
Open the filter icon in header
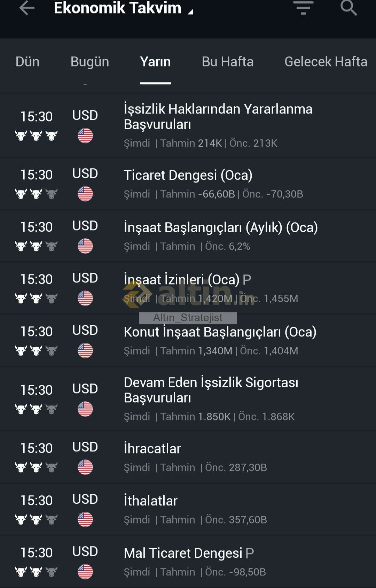pyautogui.click(x=303, y=8)
